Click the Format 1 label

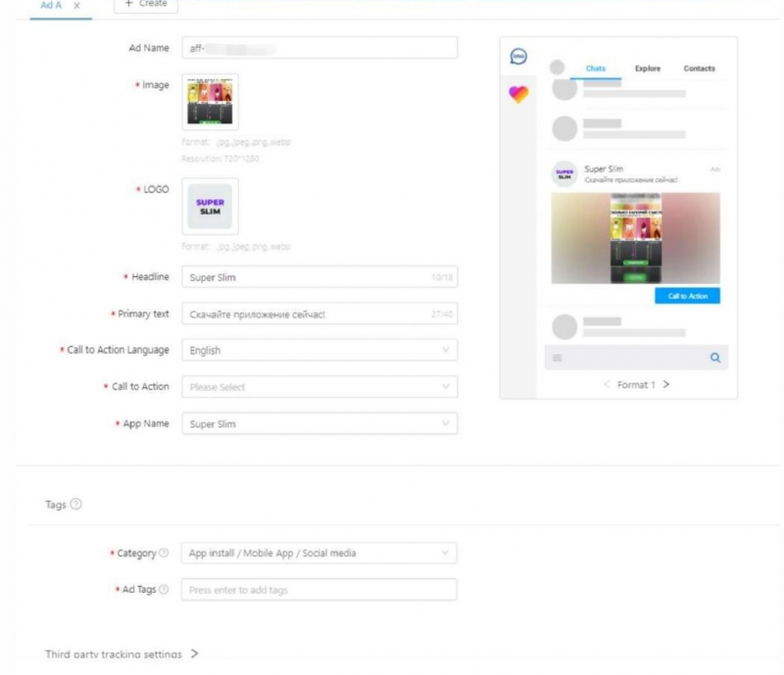tap(636, 384)
